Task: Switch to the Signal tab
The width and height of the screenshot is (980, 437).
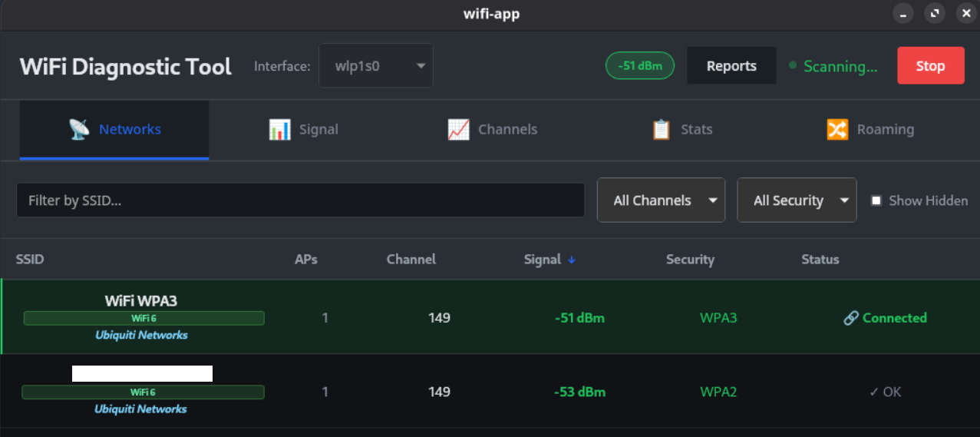Action: (x=303, y=129)
